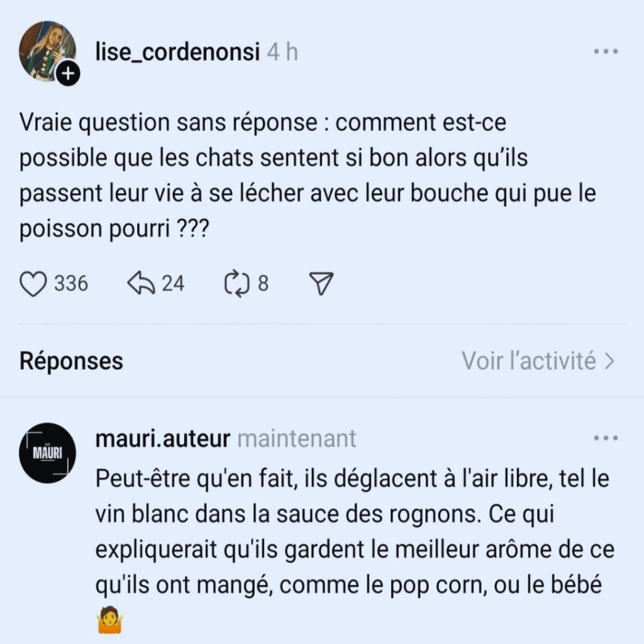View the 336 likes count
Screen dimensions: 644x644
(x=71, y=284)
